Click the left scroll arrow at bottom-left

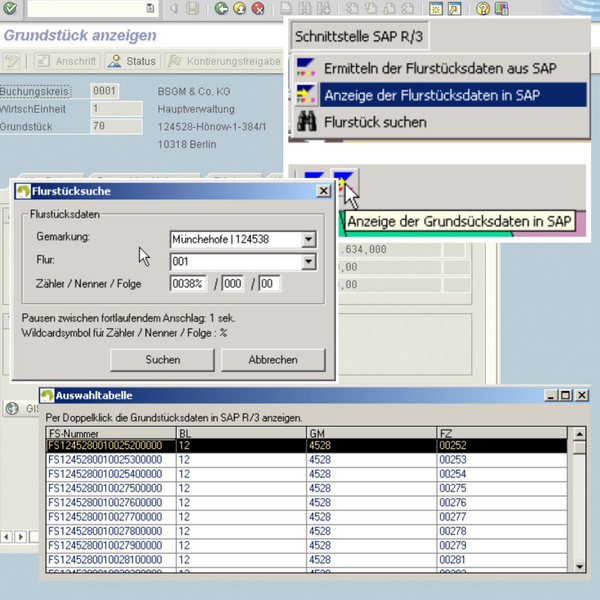(6, 537)
